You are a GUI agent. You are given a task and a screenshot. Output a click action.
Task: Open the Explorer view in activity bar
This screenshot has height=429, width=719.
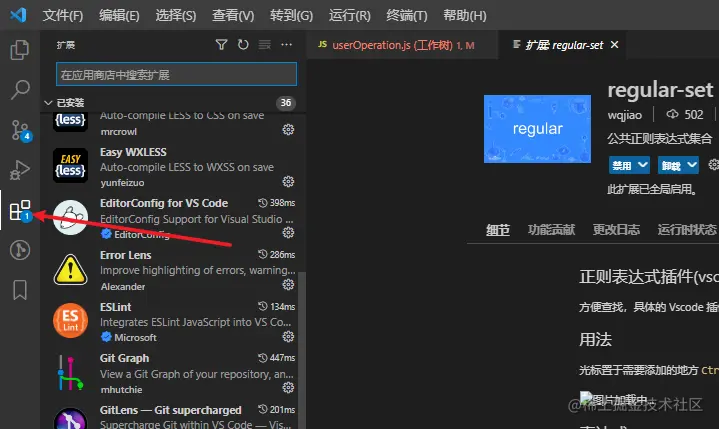coord(20,50)
